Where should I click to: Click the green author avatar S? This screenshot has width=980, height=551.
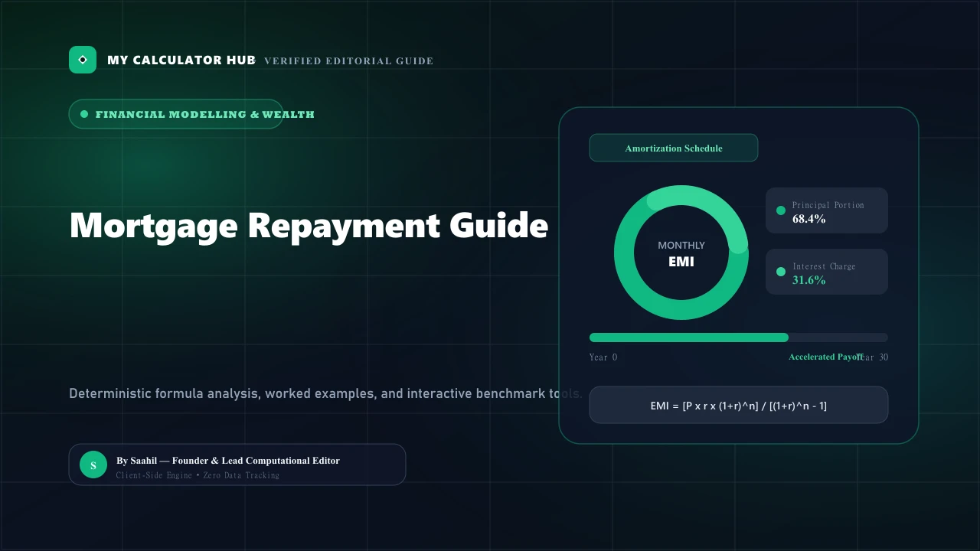93,465
